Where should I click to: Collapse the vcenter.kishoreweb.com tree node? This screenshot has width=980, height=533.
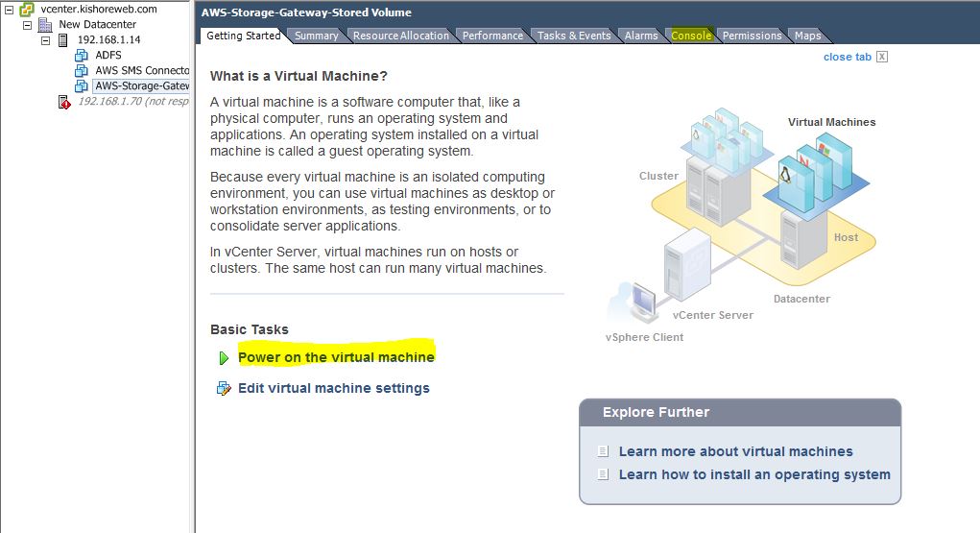coord(9,9)
